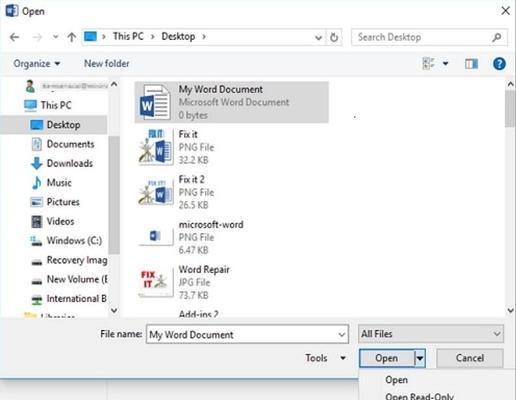Select Desktop in the navigation tree
The height and width of the screenshot is (400, 516).
(x=55, y=125)
